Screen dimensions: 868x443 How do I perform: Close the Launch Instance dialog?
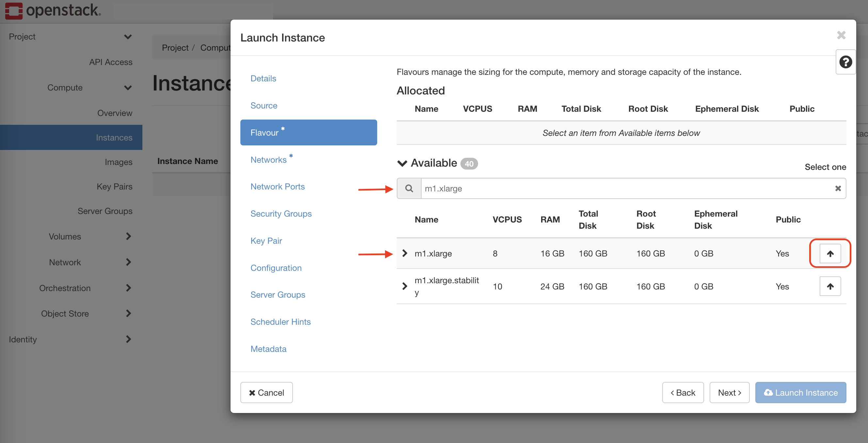[841, 35]
